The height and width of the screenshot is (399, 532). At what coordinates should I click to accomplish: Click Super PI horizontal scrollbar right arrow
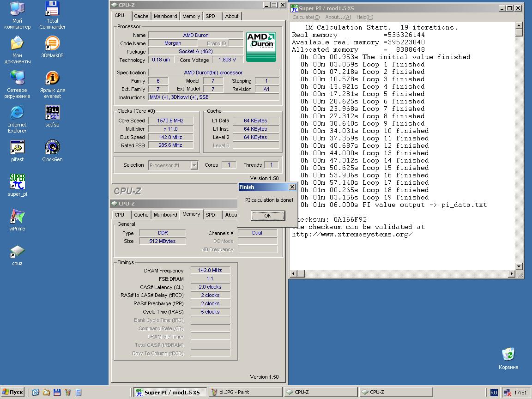pos(512,273)
